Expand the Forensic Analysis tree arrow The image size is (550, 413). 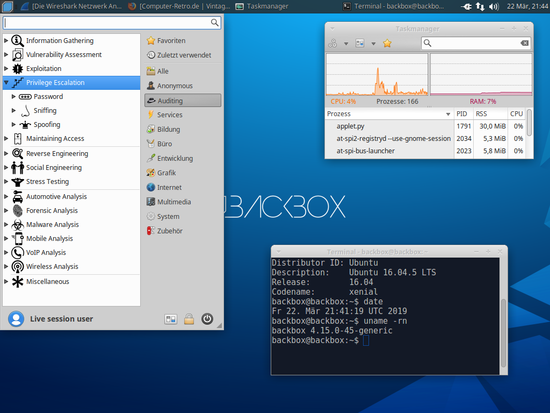coord(6,211)
